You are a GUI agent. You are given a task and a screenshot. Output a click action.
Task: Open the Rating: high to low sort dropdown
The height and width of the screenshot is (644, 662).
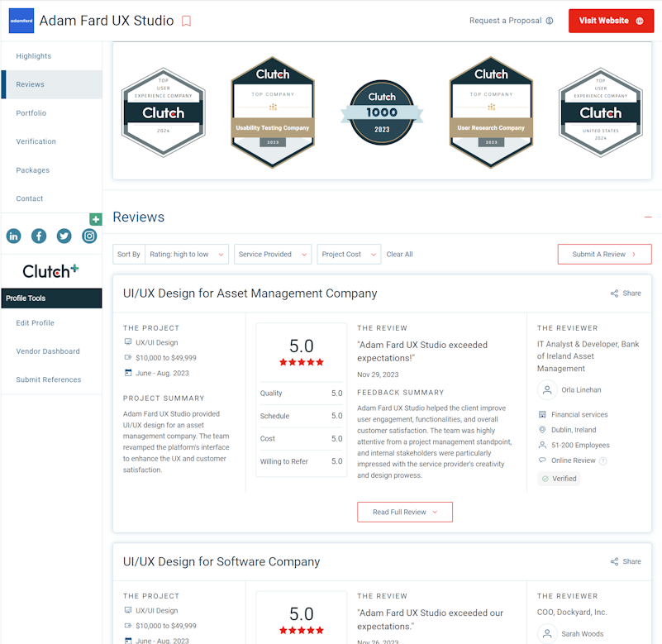(x=187, y=255)
